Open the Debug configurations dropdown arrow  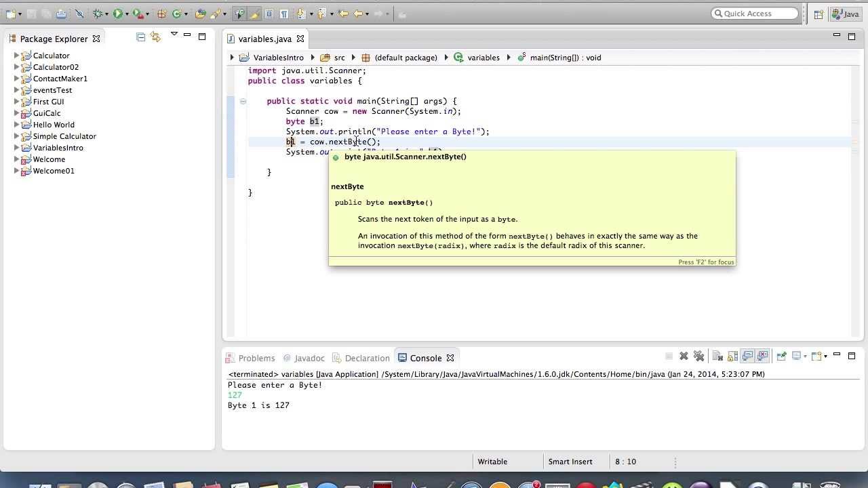click(107, 14)
